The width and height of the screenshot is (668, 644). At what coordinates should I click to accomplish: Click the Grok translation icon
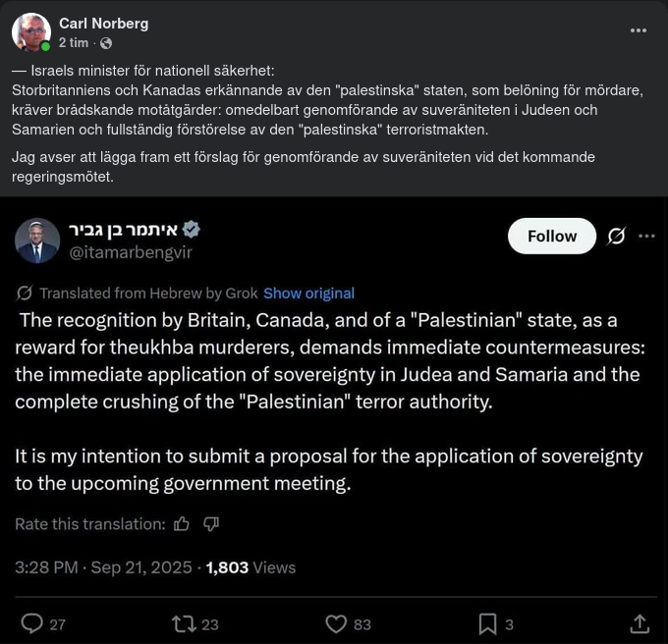(25, 293)
